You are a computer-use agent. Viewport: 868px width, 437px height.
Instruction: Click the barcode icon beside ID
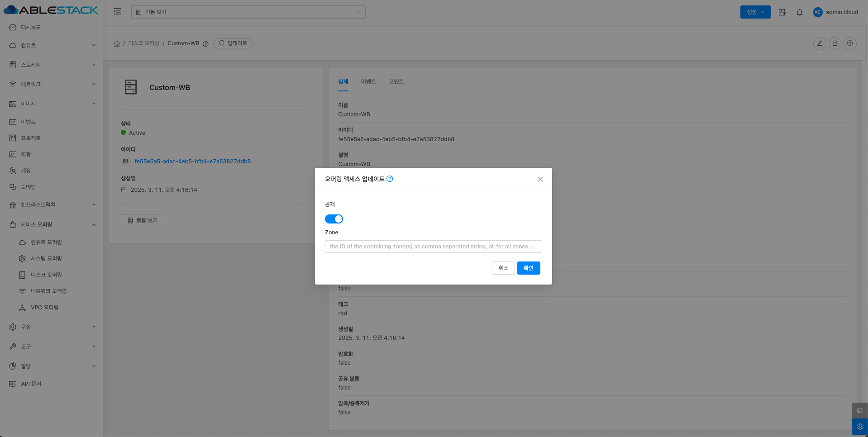[126, 161]
